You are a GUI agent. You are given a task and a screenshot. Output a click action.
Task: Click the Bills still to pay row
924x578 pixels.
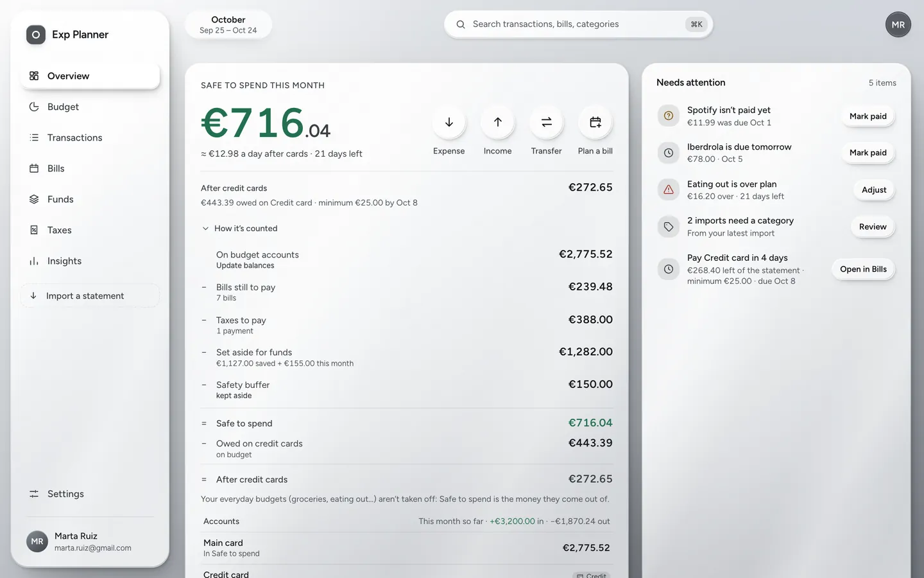pos(407,292)
